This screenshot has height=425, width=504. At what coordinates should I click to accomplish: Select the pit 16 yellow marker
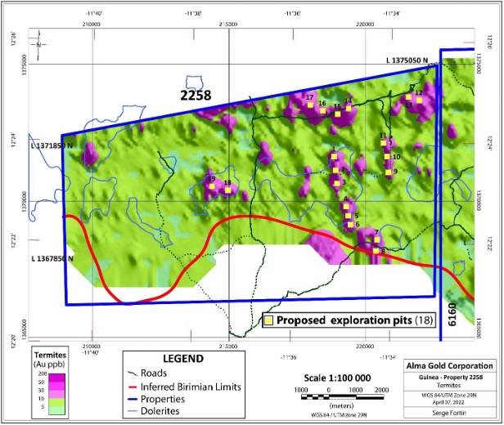coord(323,110)
